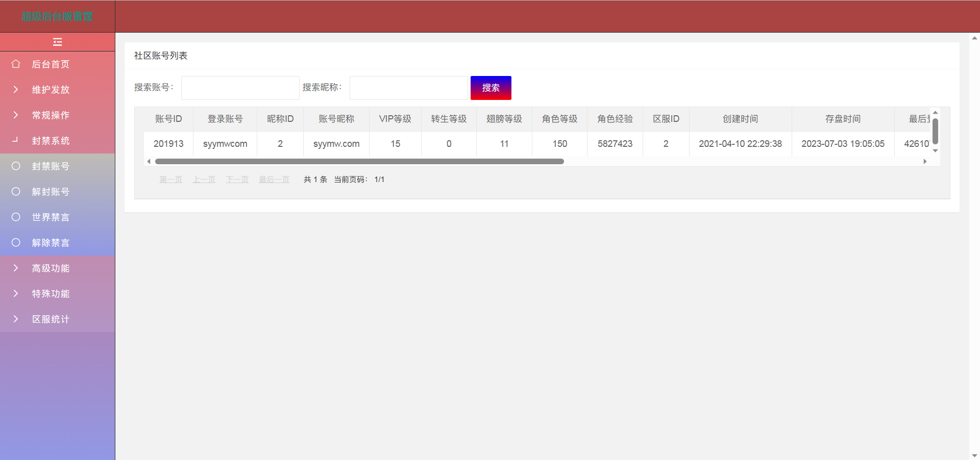Click the table's horizontal scroll left arrow
The width and height of the screenshot is (980, 460).
pyautogui.click(x=149, y=162)
